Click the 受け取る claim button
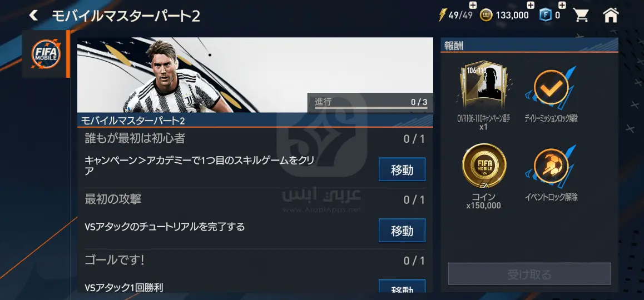 529,274
